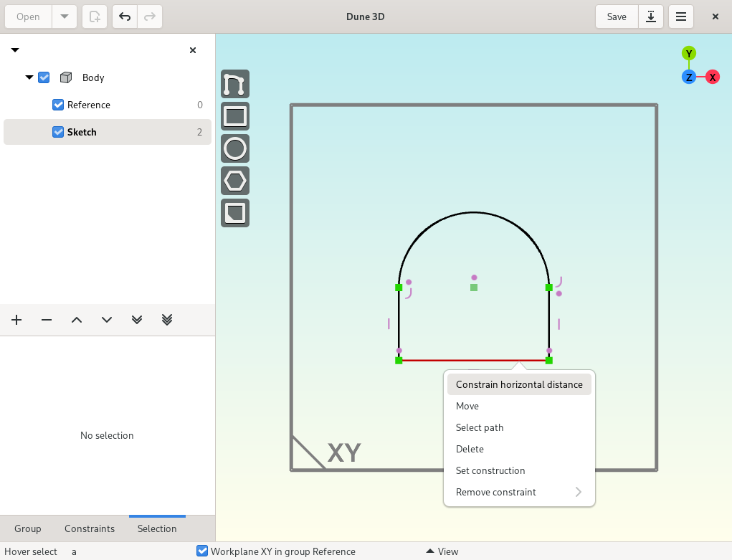
Task: Click the undo arrow in header bar
Action: (x=125, y=16)
